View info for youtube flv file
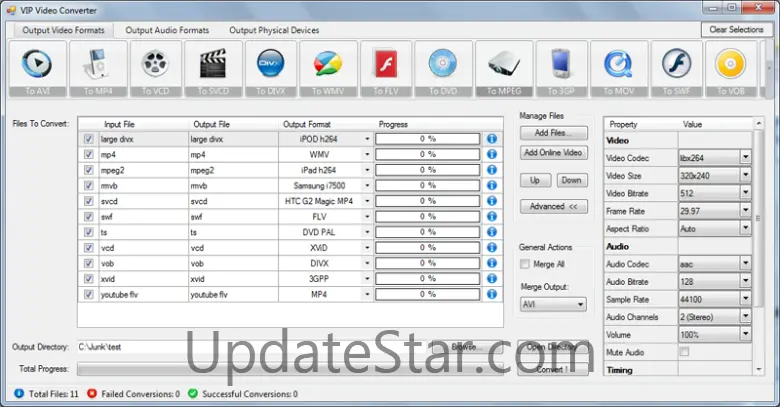 pos(491,294)
